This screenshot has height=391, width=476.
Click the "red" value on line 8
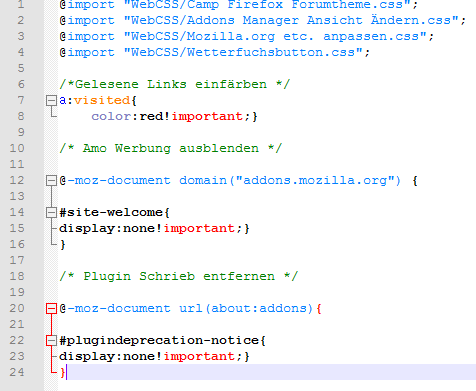[x=151, y=116]
